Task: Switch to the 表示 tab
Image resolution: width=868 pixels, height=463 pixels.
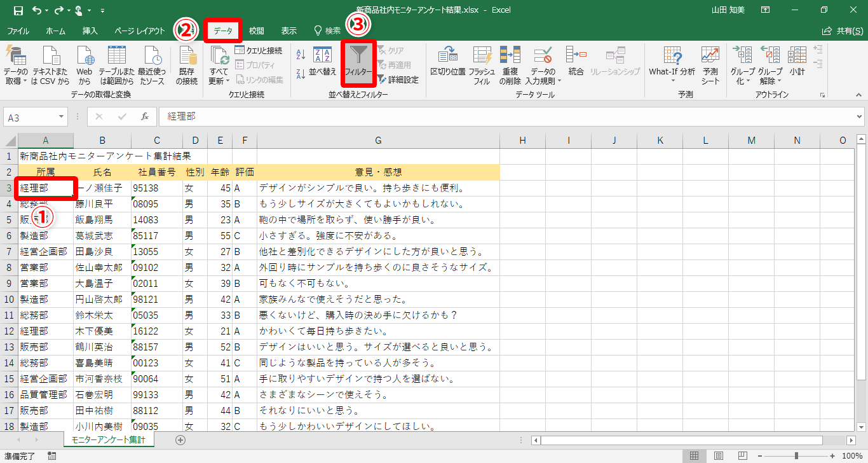Action: point(289,31)
